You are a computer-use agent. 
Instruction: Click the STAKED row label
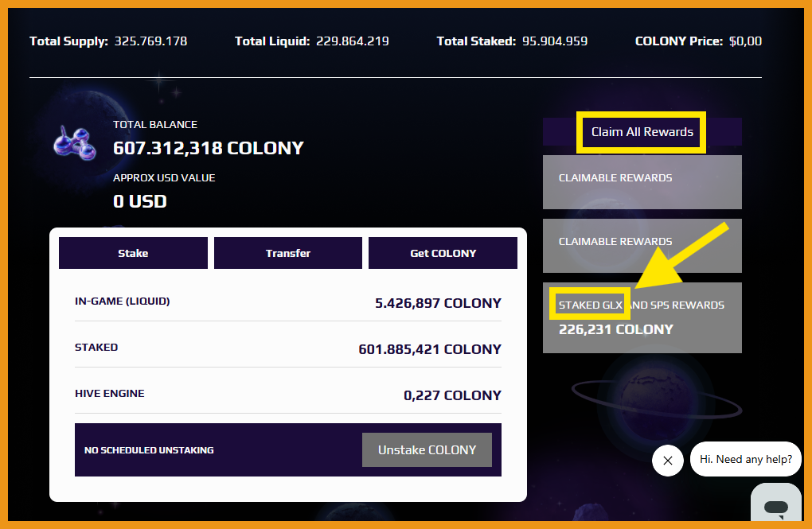[96, 348]
